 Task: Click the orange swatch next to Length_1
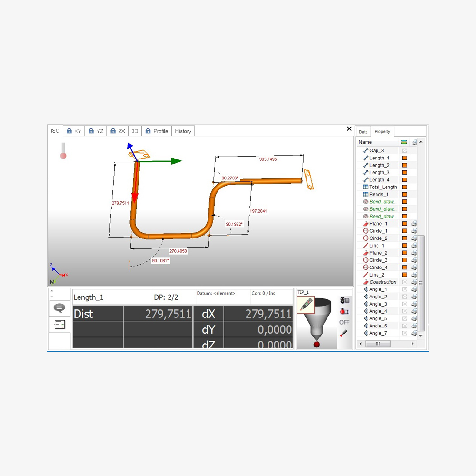[x=405, y=158]
